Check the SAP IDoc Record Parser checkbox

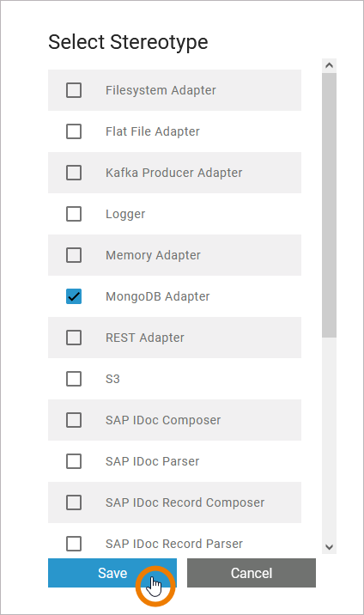[74, 544]
